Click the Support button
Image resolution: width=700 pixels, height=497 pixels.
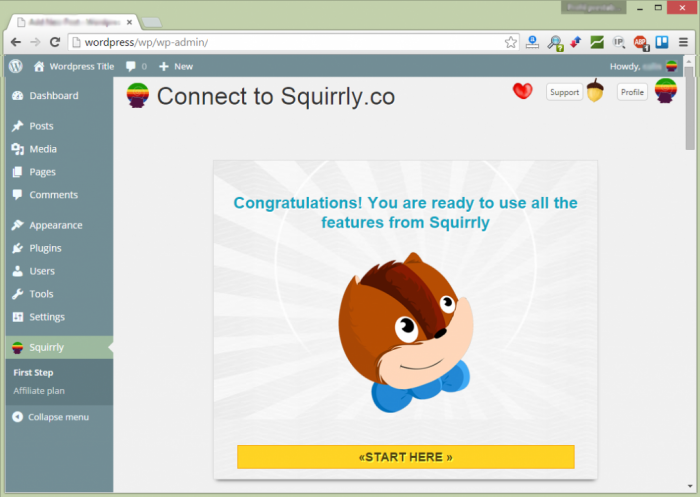point(564,92)
